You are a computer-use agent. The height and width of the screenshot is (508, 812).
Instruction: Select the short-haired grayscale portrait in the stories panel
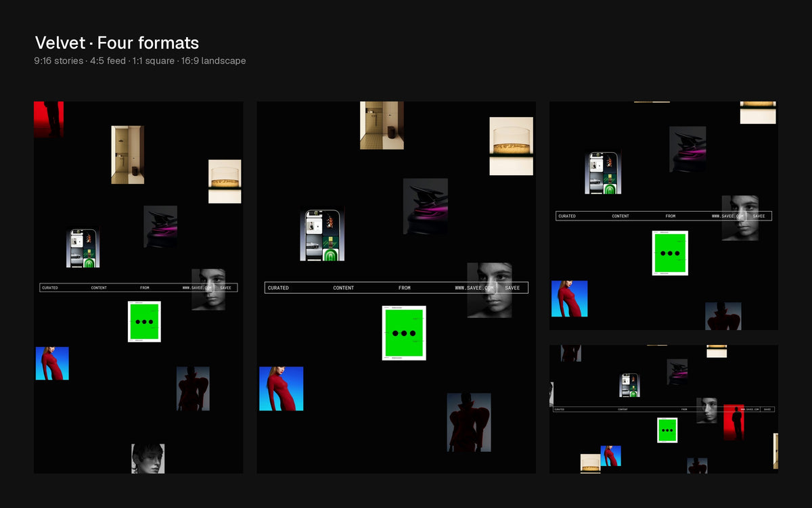click(x=148, y=459)
